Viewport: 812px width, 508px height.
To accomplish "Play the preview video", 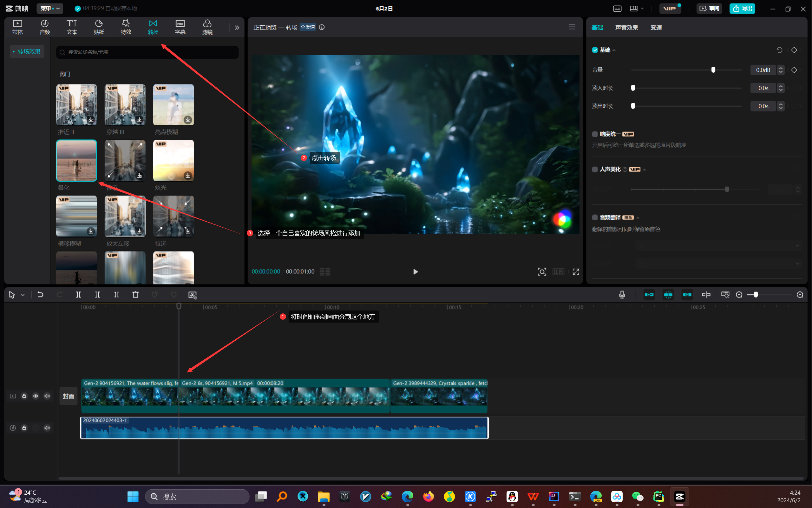I will (x=416, y=272).
